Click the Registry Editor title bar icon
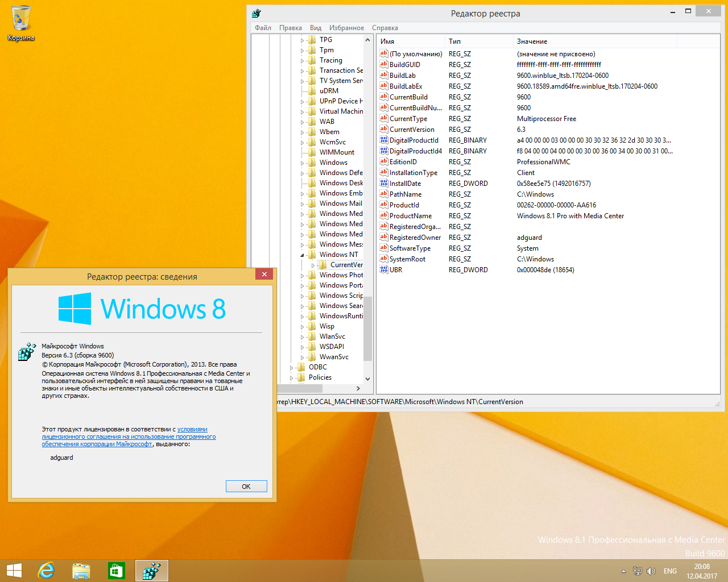728x582 pixels. coord(257,13)
